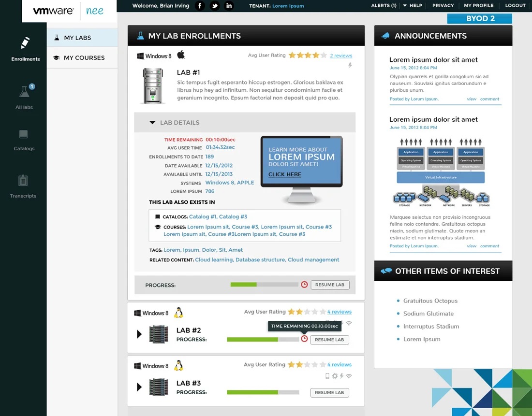The image size is (532, 416).
Task: Select MY LABS in the side menu
Action: [x=82, y=38]
